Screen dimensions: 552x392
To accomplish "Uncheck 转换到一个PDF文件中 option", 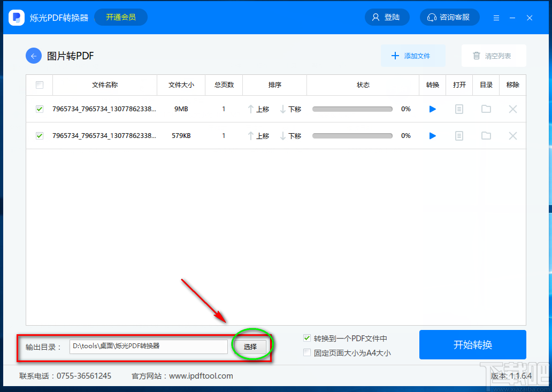I will tap(307, 338).
